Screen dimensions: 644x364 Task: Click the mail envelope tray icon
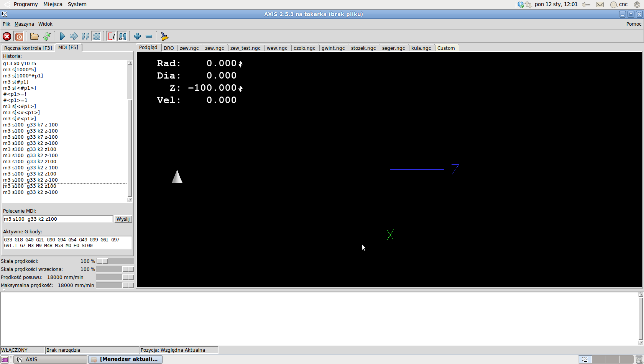point(600,5)
